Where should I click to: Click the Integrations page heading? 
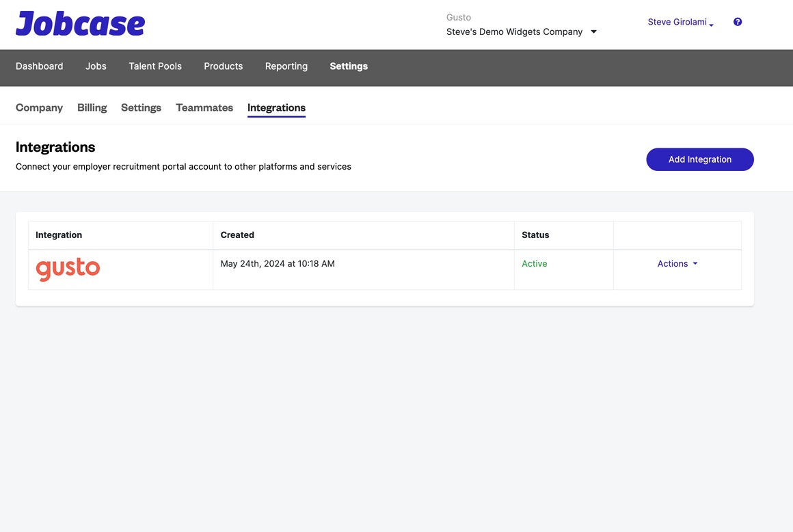55,147
